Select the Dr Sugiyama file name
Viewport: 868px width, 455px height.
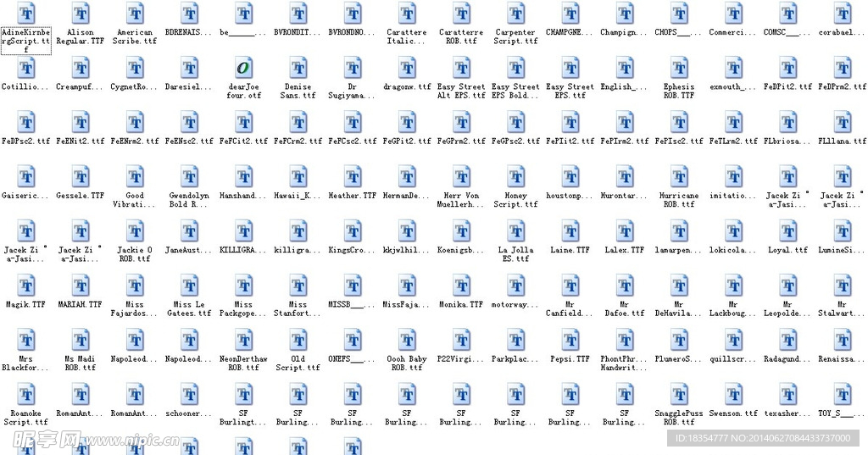[x=352, y=91]
